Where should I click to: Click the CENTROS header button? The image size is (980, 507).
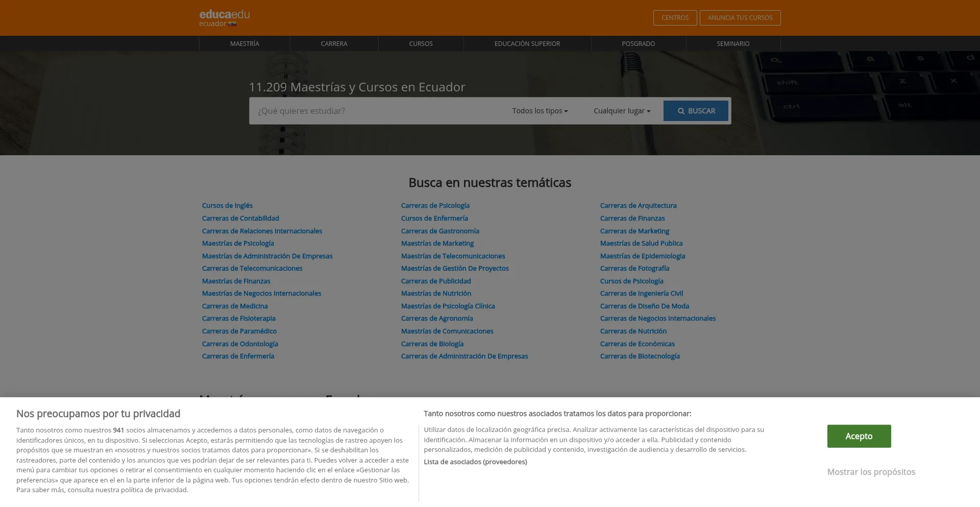(x=675, y=18)
